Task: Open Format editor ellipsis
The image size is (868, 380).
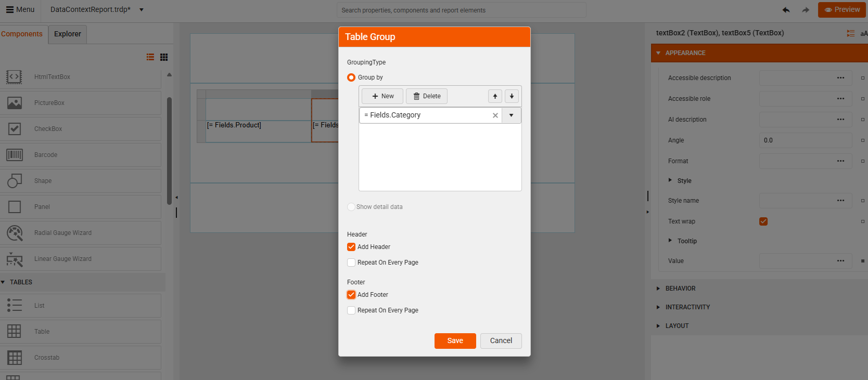Action: pos(840,161)
